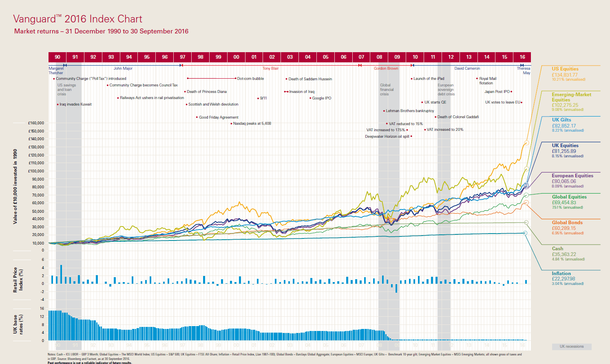
Task: Click the value £81,255.89 under UK Equities
Action: pyautogui.click(x=564, y=151)
